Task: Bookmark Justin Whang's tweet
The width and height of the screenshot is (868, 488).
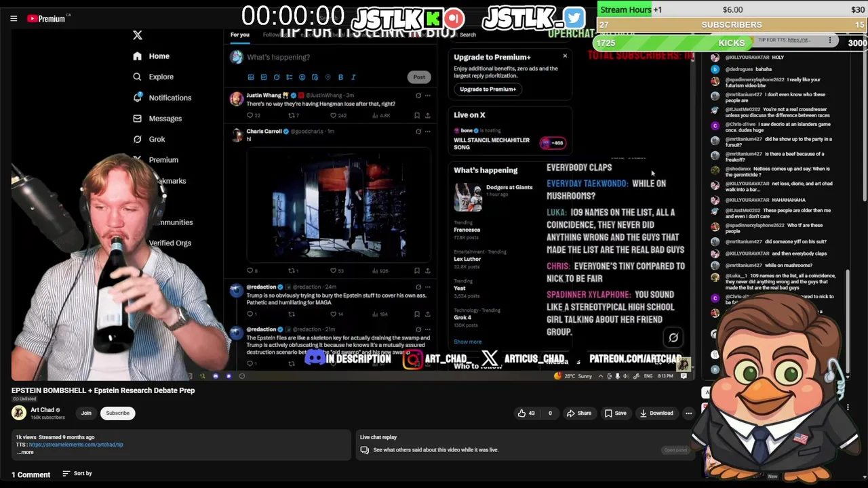Action: pyautogui.click(x=418, y=116)
